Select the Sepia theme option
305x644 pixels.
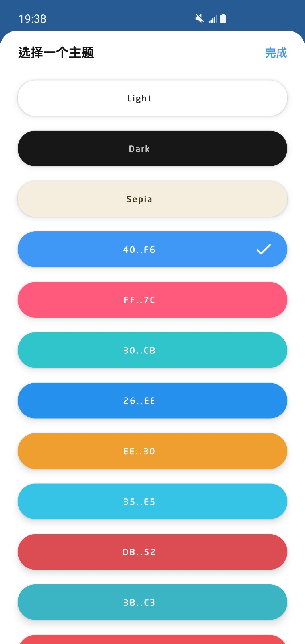click(152, 199)
